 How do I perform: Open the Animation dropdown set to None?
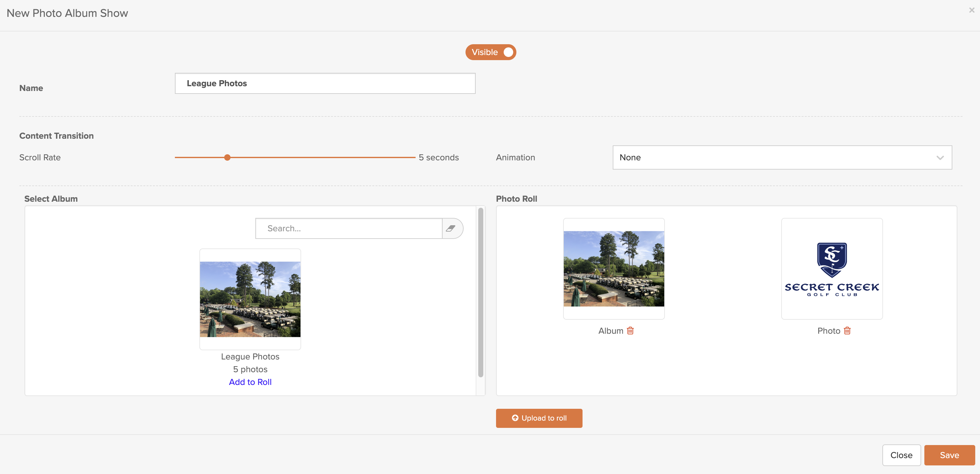782,157
